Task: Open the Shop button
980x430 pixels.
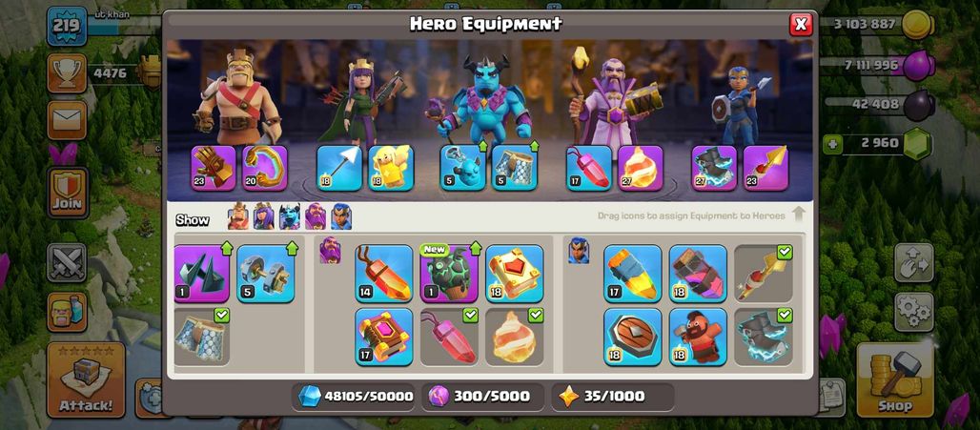Action: [x=895, y=379]
